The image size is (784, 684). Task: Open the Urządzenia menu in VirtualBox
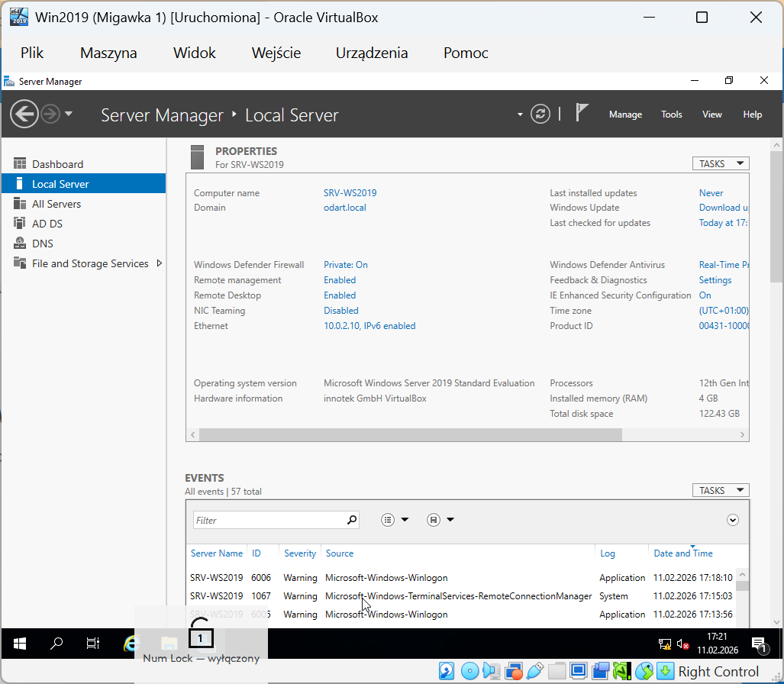pyautogui.click(x=372, y=53)
